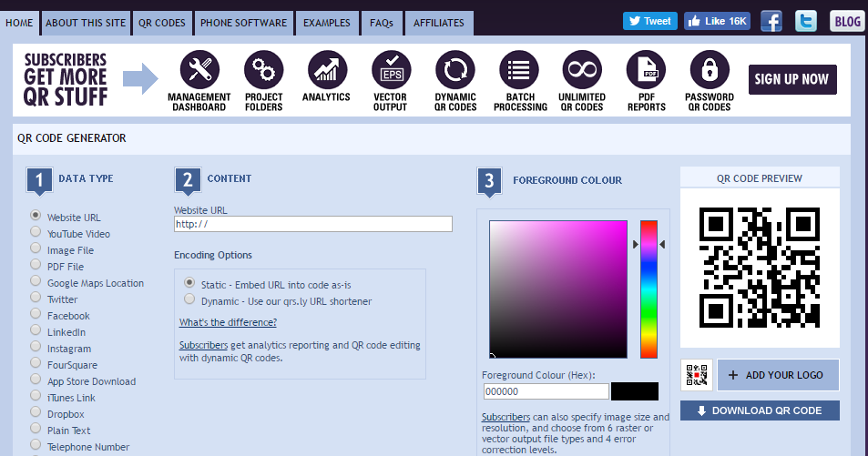Image resolution: width=868 pixels, height=456 pixels.
Task: Select Website URL data type
Action: click(36, 216)
